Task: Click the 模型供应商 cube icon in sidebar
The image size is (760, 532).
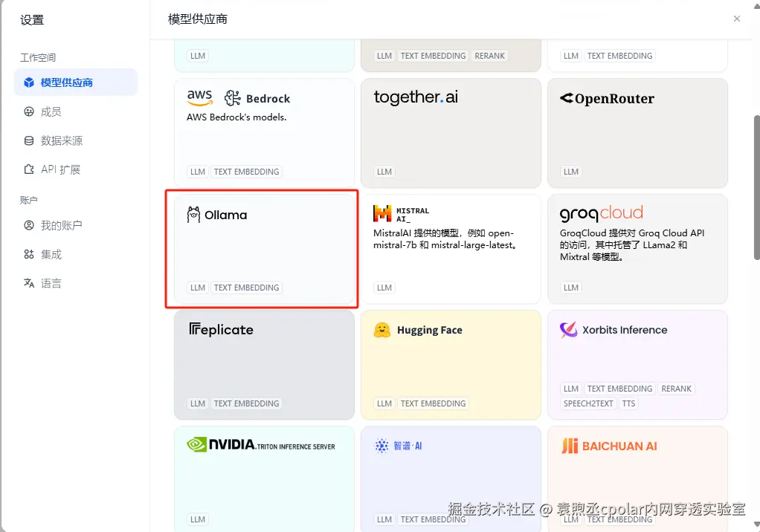Action: click(x=29, y=82)
